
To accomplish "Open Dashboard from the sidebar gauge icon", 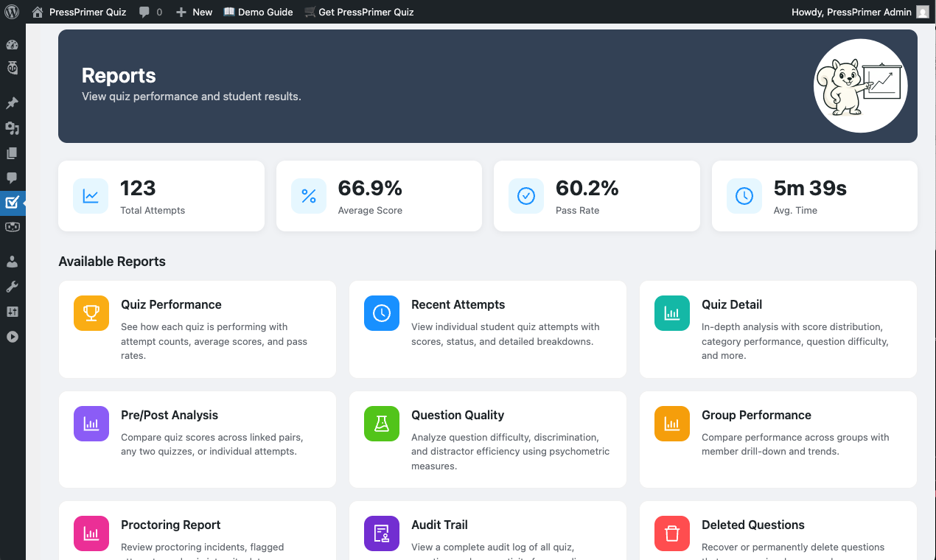I will point(12,44).
